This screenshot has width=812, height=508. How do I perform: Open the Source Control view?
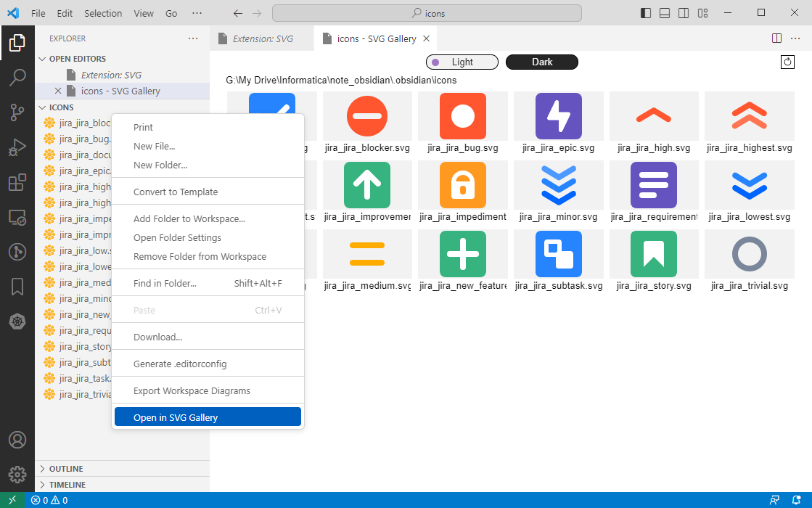click(x=17, y=112)
